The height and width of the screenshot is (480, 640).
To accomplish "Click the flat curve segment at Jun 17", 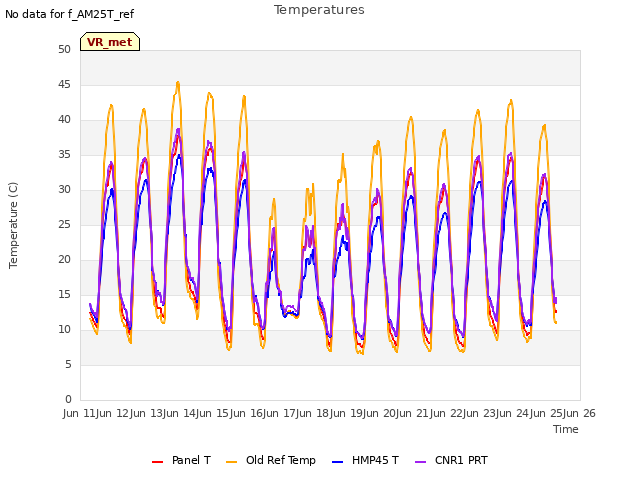I will pos(291,313).
